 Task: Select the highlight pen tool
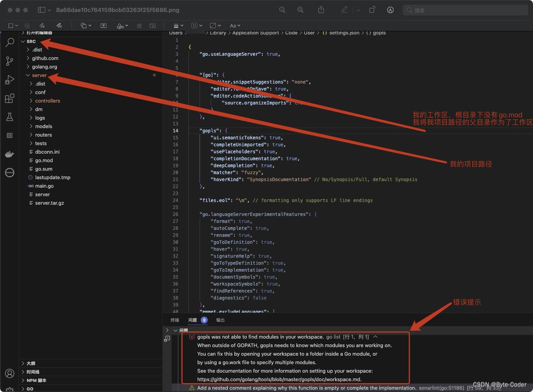coord(344,10)
